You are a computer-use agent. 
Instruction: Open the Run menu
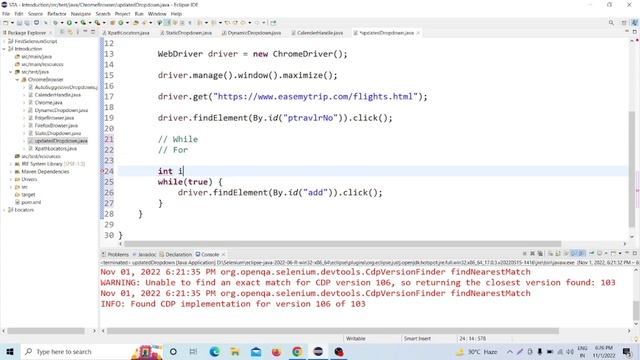[139, 14]
